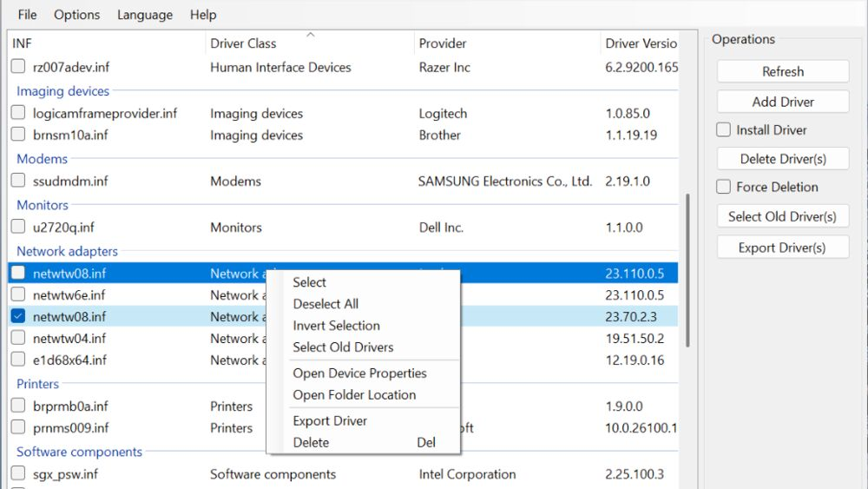Viewport: 868px width, 489px height.
Task: Click the Export Driver(s) button
Action: click(783, 248)
